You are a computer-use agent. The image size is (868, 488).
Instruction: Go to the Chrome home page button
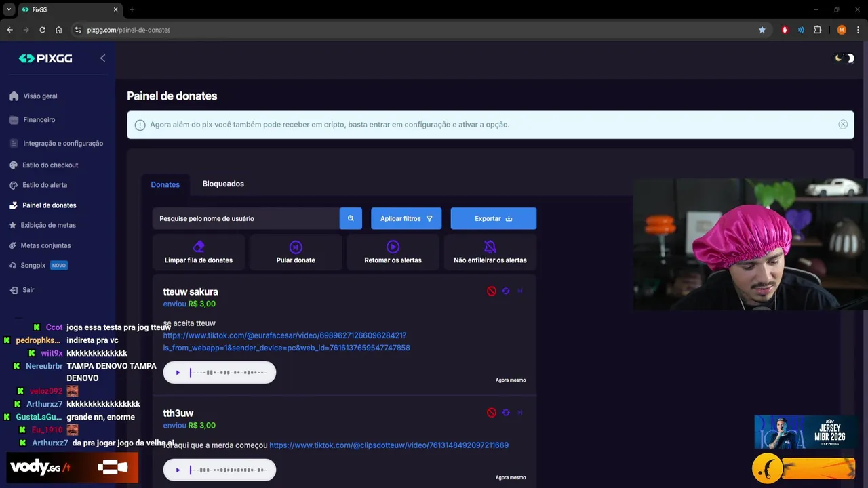(x=58, y=30)
